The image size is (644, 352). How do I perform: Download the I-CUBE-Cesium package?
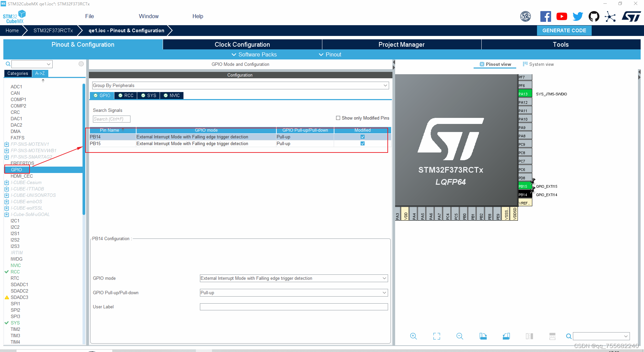[x=6, y=182]
